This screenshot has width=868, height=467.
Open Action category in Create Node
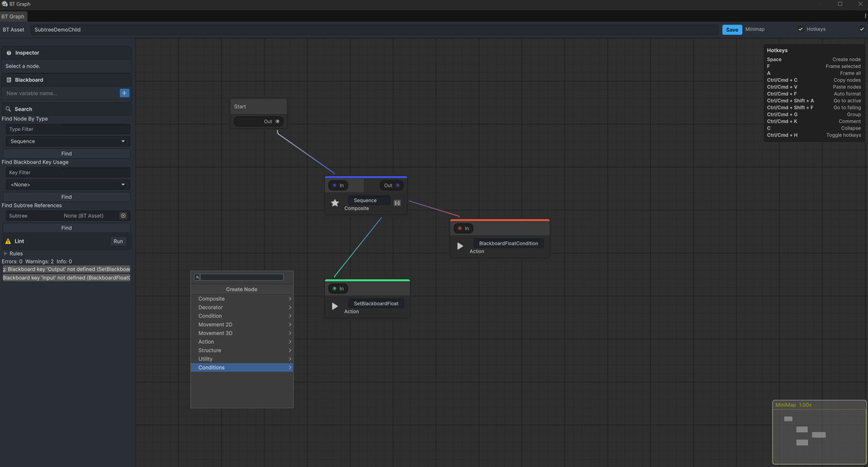(242, 342)
